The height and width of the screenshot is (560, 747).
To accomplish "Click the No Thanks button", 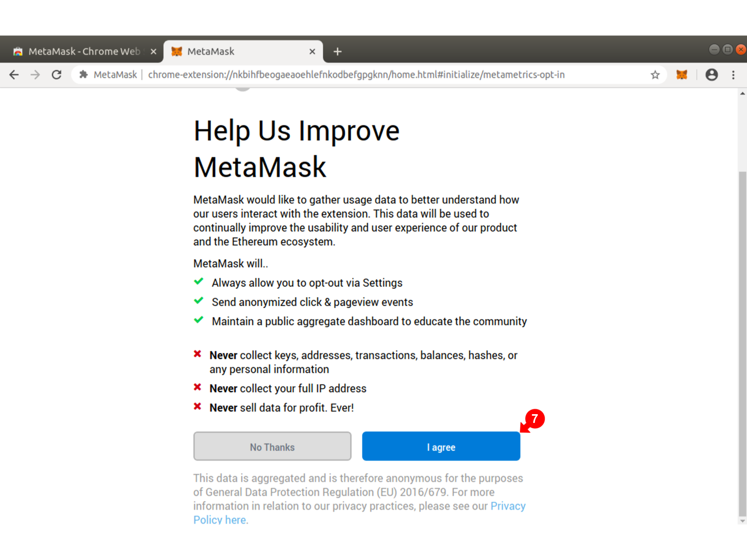I will pos(272,446).
